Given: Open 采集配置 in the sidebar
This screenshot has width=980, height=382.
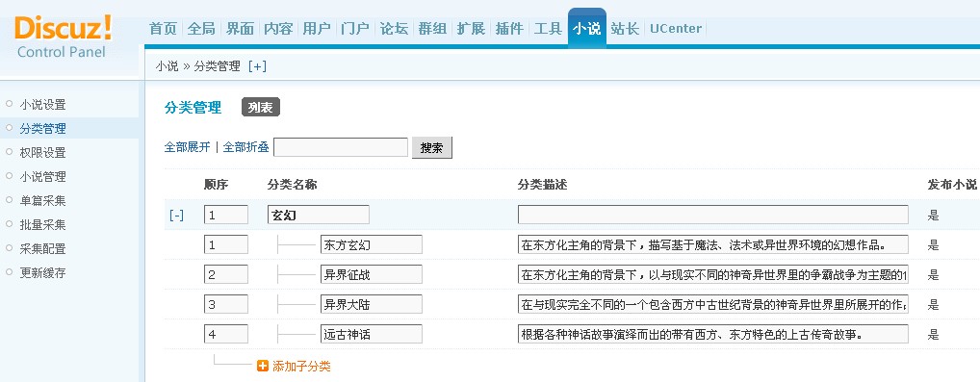Looking at the screenshot, I should [x=42, y=249].
